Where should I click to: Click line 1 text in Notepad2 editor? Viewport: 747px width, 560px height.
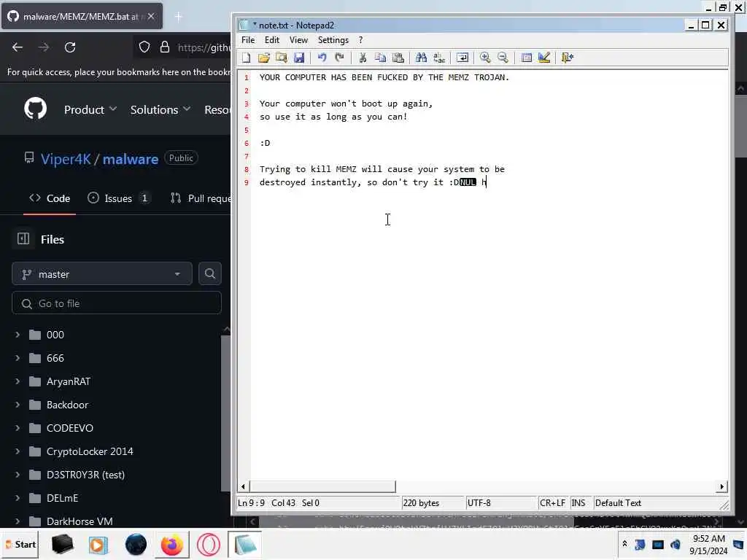coord(384,77)
